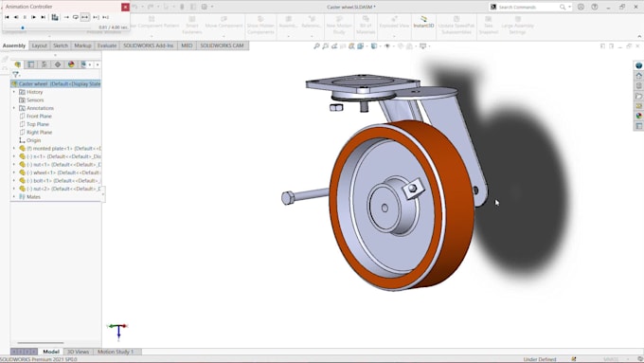The image size is (644, 363).
Task: Click the feature tree filter icon
Action: tap(15, 75)
